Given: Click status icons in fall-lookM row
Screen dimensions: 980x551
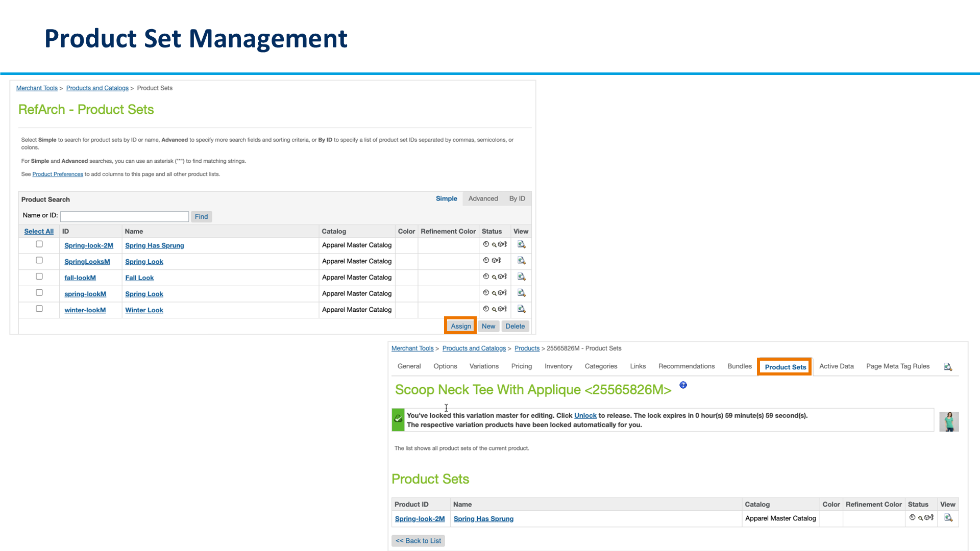Looking at the screenshot, I should [495, 277].
